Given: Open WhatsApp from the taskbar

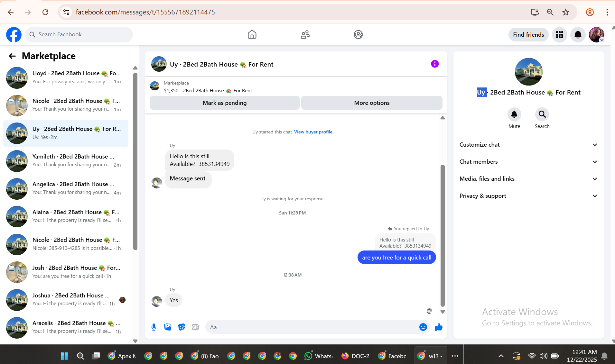Looking at the screenshot, I should [319, 356].
